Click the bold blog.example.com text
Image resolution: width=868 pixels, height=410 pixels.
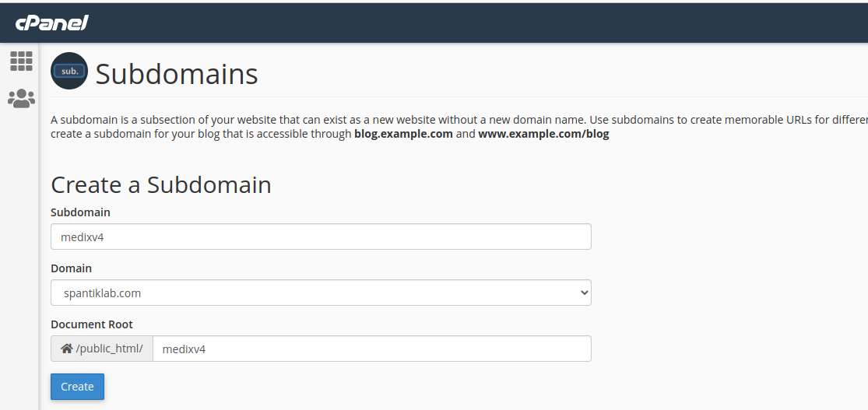(403, 134)
